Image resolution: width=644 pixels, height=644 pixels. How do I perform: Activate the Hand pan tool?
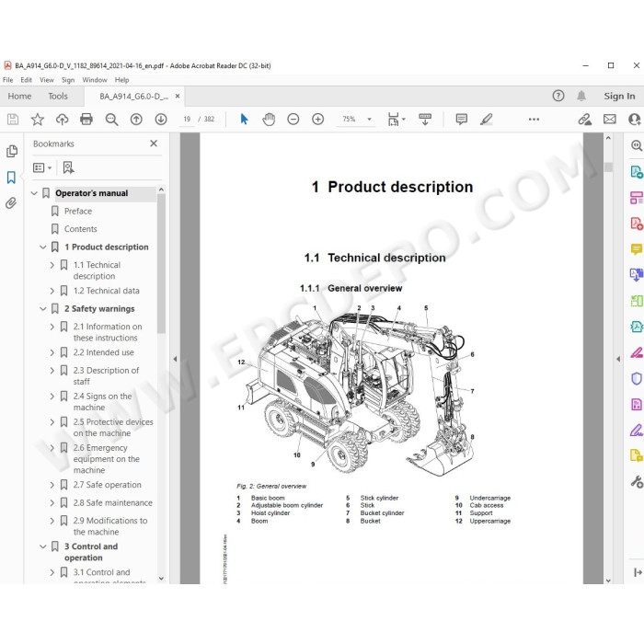pos(269,120)
